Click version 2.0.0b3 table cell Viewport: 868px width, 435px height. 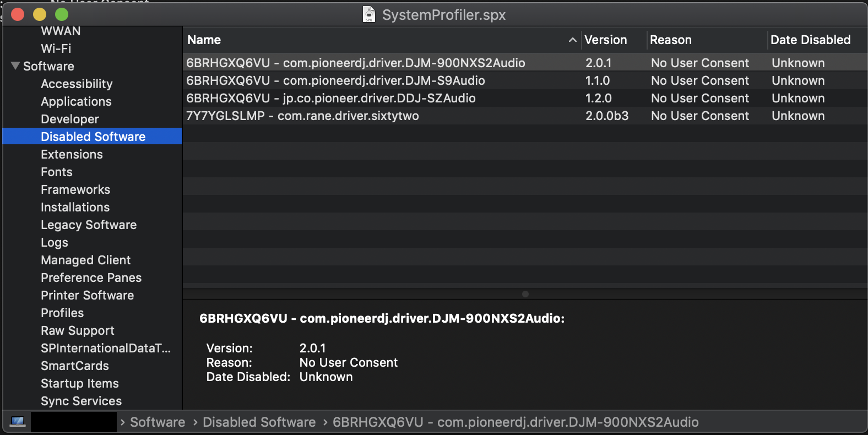(x=607, y=116)
